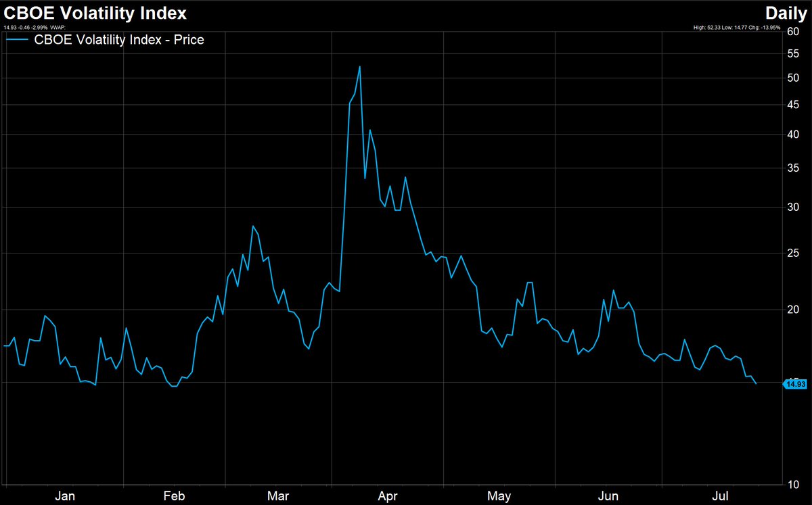
Task: Click the Feb month axis label
Action: coord(174,496)
